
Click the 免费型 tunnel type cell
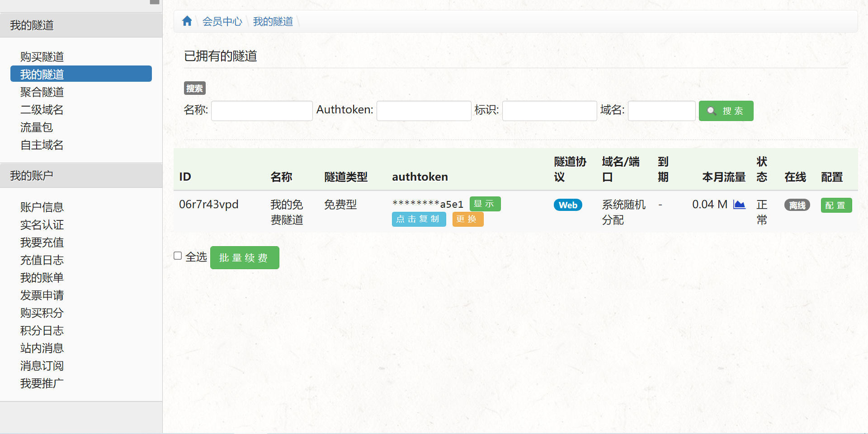click(x=340, y=204)
